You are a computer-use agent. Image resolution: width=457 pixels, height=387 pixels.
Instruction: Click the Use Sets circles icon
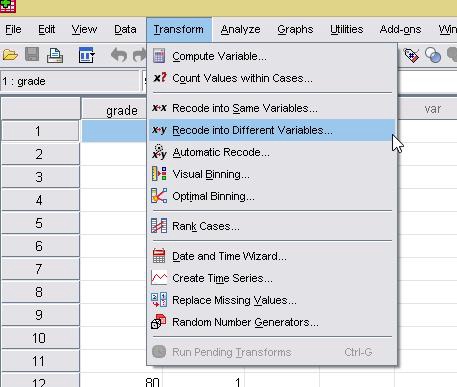pos(433,55)
